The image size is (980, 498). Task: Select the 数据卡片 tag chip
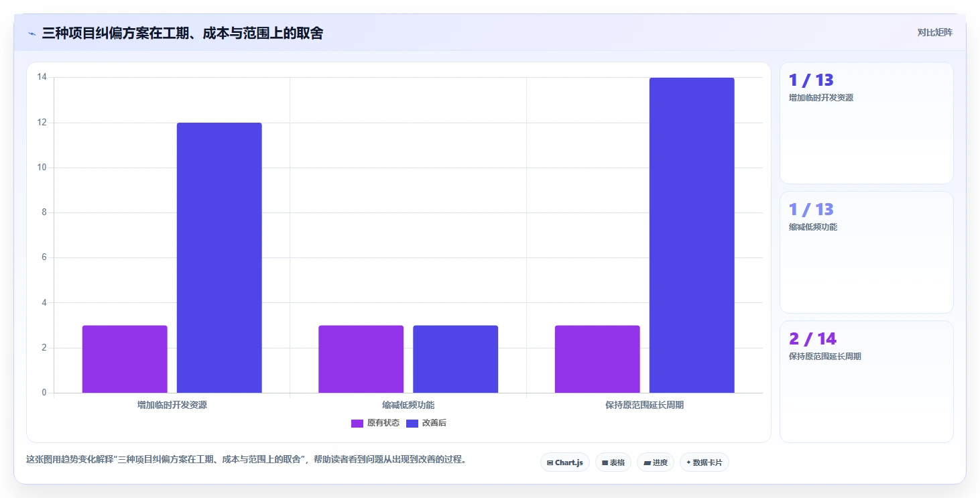[x=705, y=462]
